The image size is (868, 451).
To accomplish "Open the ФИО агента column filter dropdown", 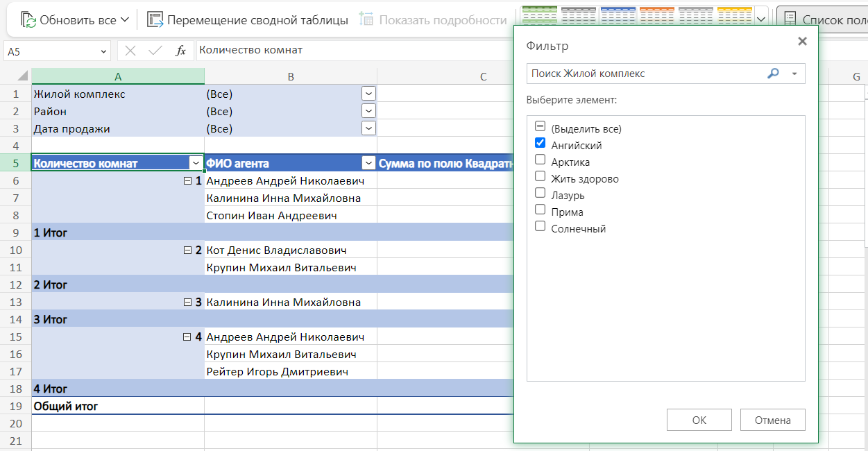I will click(368, 164).
